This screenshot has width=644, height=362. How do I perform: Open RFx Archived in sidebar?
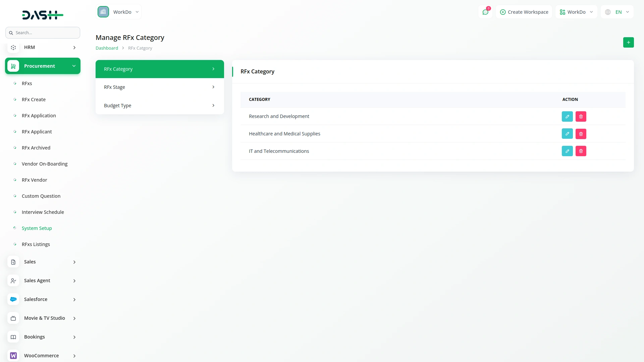tap(36, 148)
